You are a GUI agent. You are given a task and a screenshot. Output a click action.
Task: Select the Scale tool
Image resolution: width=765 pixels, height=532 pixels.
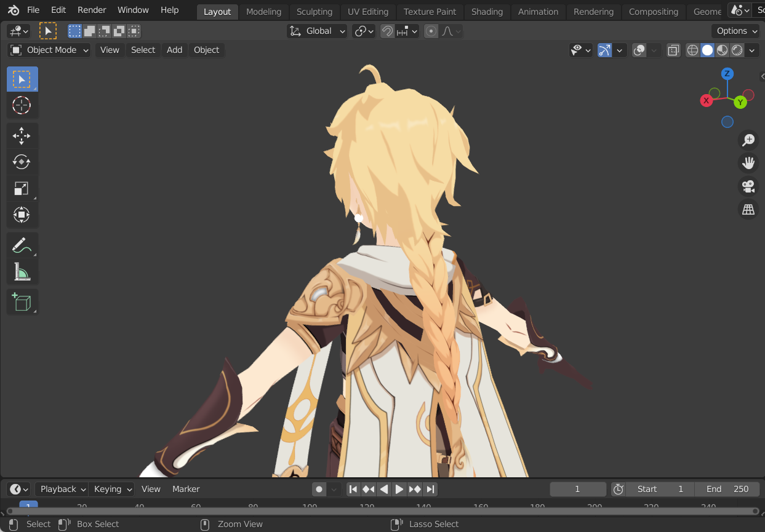22,189
